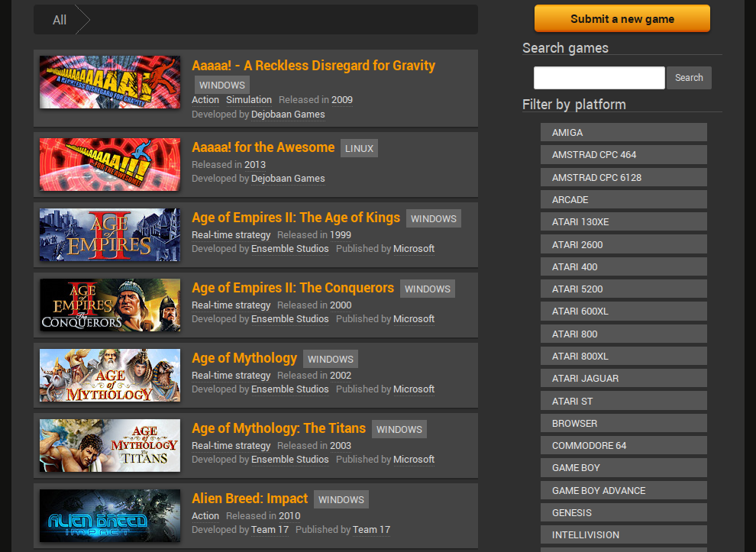Filter by ATARI 2600 platform
This screenshot has height=552, width=756.
[623, 244]
